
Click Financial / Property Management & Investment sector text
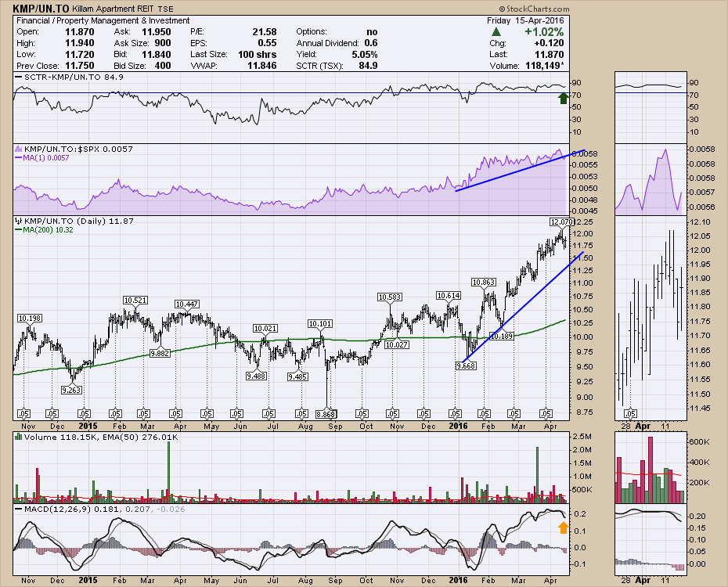103,20
